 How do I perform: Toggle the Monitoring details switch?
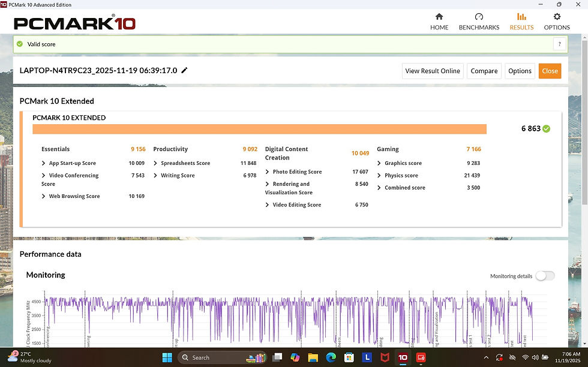[545, 276]
